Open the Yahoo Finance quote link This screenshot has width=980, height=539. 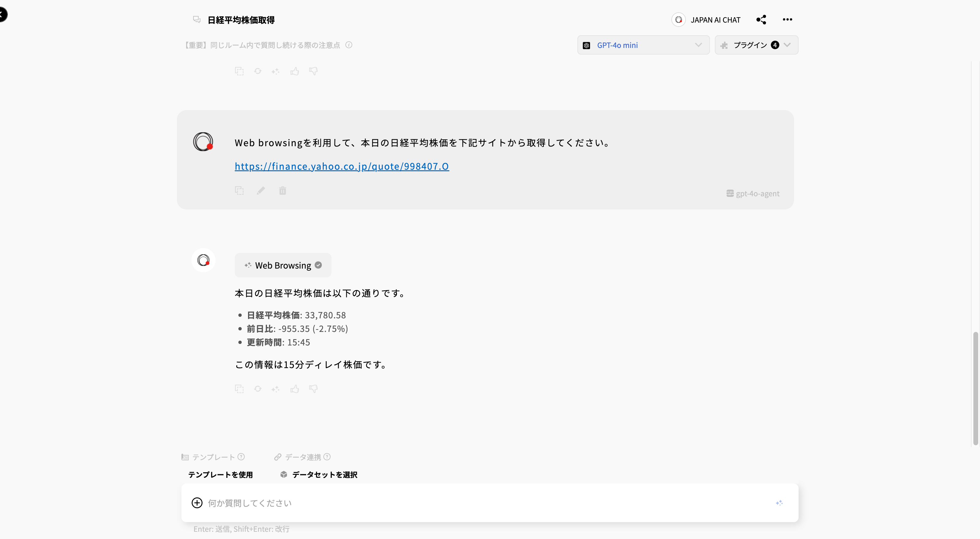point(341,166)
